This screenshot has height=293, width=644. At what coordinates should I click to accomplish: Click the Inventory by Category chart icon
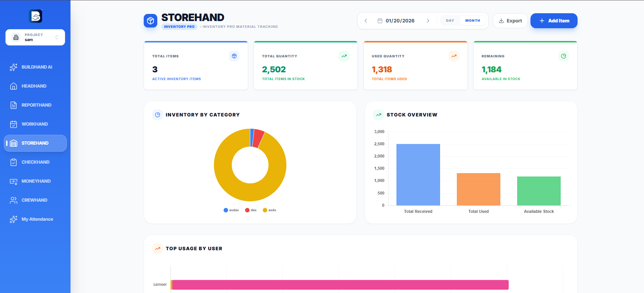tap(158, 115)
